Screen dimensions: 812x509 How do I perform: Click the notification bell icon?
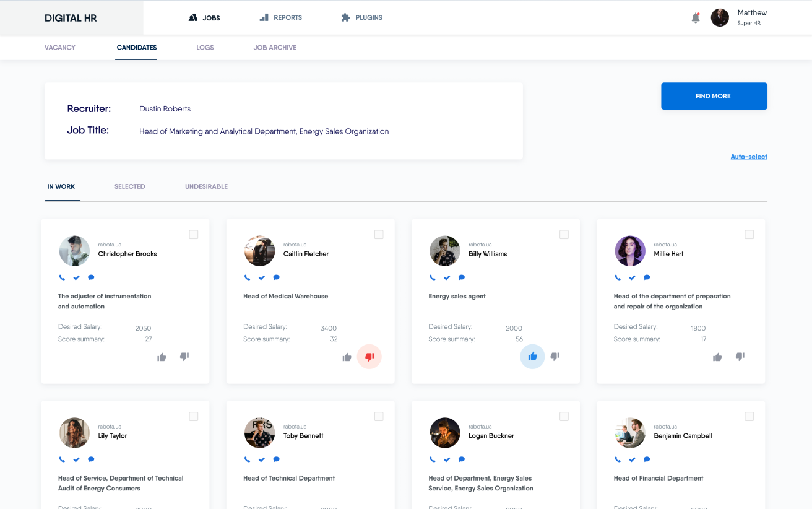696,18
